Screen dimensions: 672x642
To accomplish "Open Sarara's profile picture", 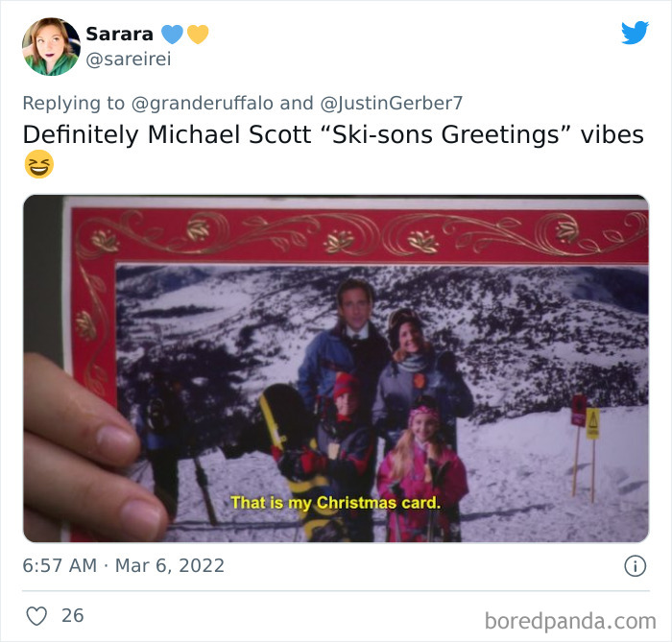I will (x=51, y=47).
